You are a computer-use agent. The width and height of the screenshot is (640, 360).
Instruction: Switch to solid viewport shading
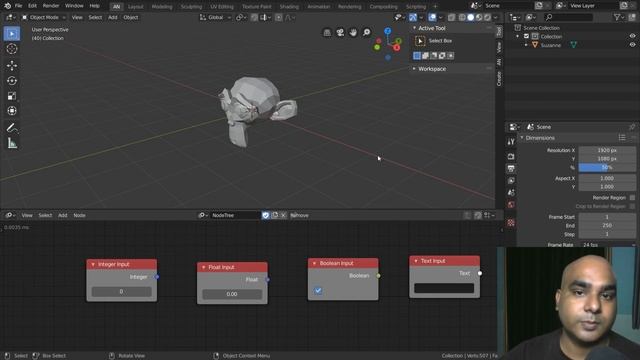coord(471,18)
